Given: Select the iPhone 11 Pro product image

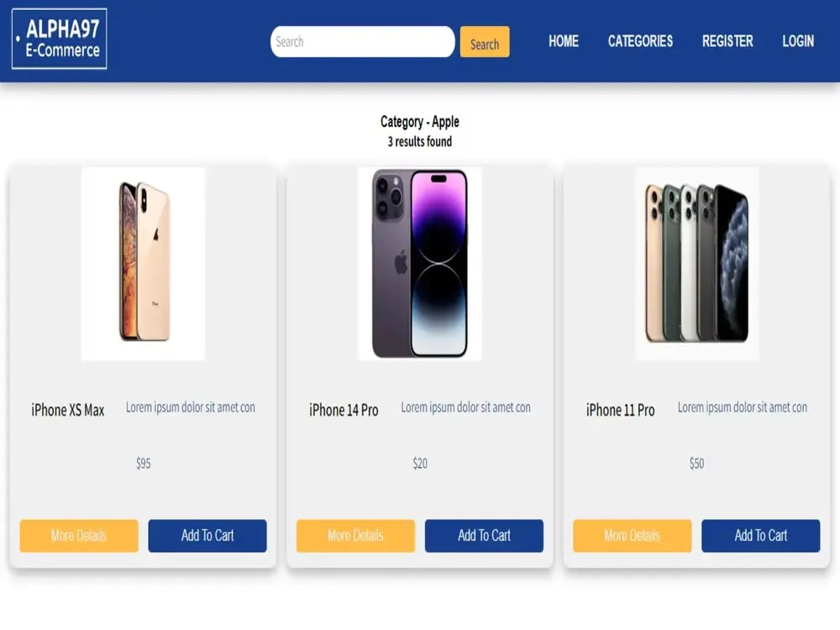Looking at the screenshot, I should point(696,264).
